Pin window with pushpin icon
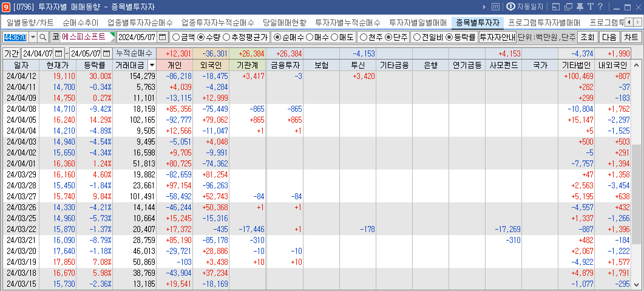The height and width of the screenshot is (291, 644). coord(580,7)
